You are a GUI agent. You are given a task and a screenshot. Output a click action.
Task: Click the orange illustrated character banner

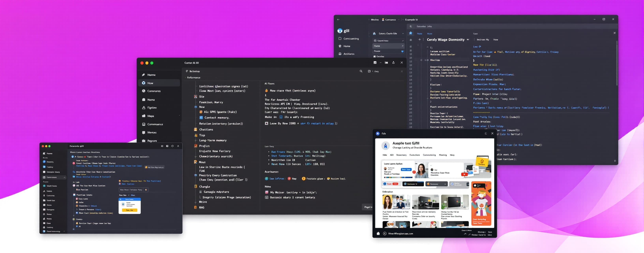click(481, 204)
